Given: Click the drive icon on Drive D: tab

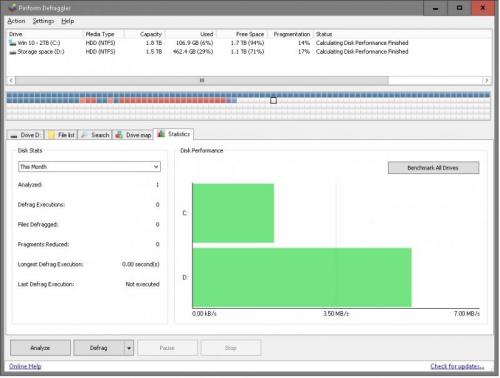Looking at the screenshot, I should click(x=14, y=136).
